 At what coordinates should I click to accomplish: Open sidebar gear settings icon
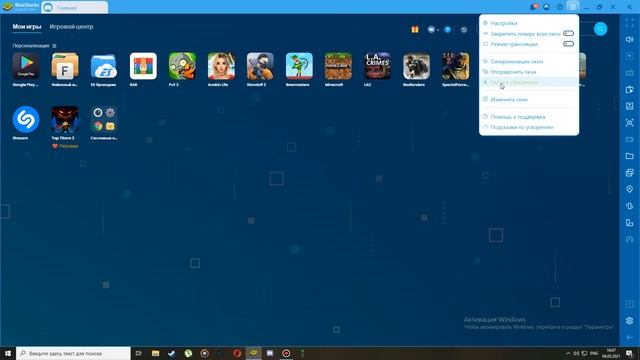tap(629, 321)
